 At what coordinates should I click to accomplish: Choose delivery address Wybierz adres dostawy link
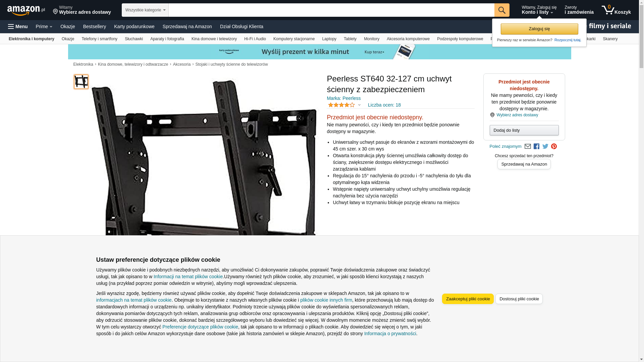click(517, 115)
